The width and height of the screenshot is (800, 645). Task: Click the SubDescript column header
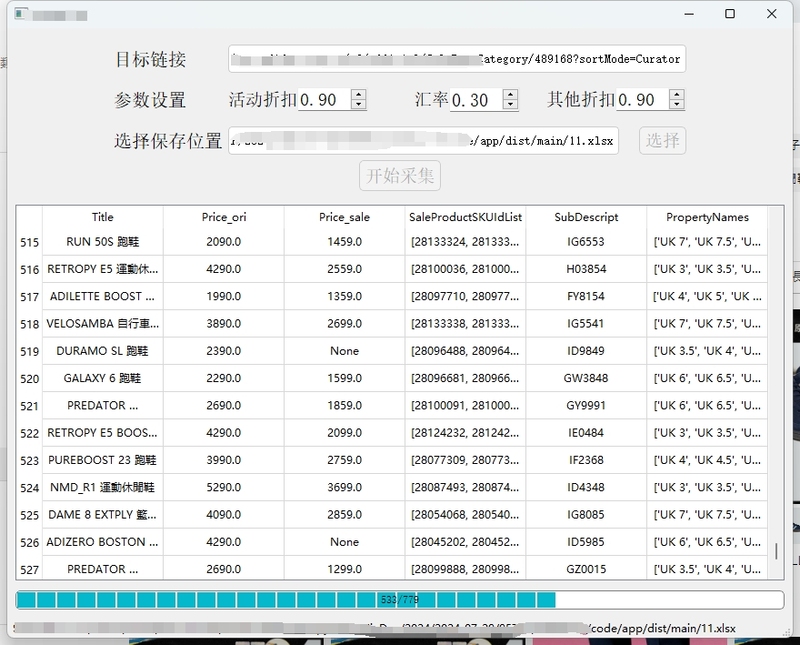tap(586, 217)
